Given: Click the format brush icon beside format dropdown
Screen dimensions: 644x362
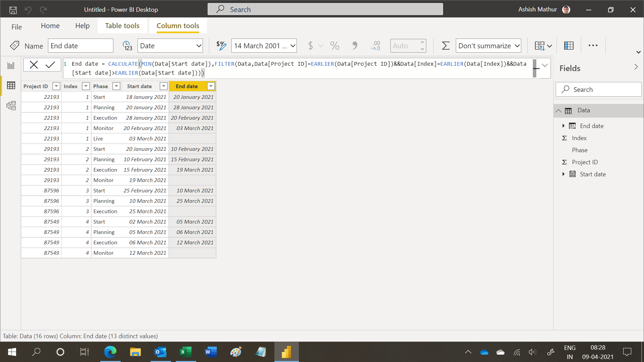Looking at the screenshot, I should 221,46.
